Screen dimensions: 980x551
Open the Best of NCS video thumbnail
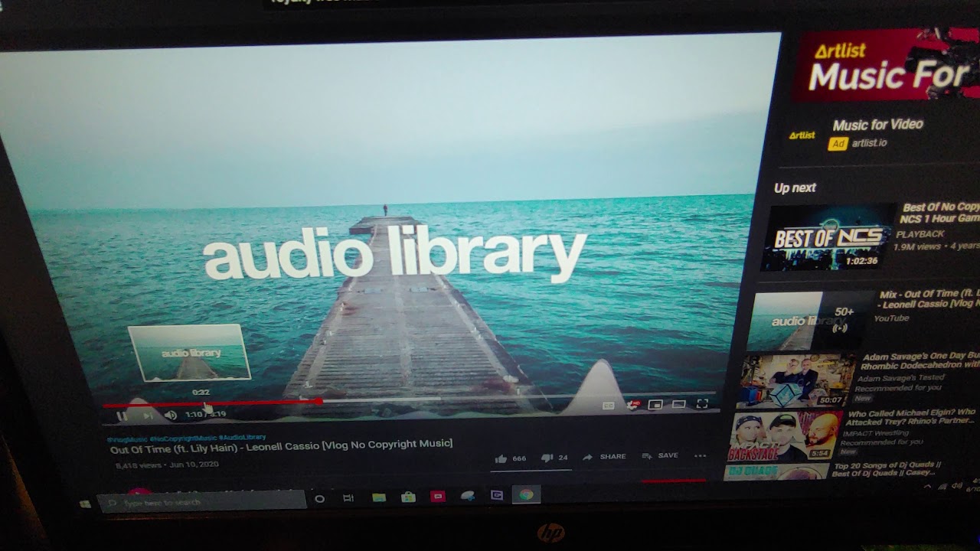coord(827,238)
